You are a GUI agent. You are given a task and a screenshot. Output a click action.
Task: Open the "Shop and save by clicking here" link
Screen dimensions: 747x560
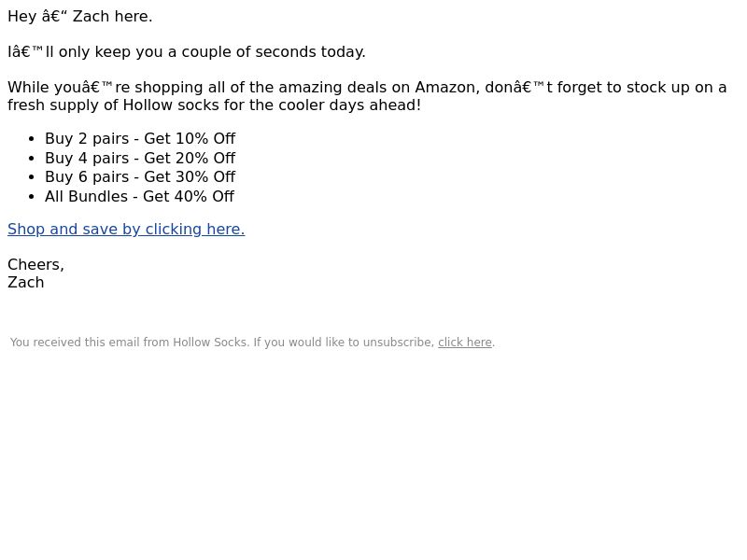pyautogui.click(x=126, y=229)
